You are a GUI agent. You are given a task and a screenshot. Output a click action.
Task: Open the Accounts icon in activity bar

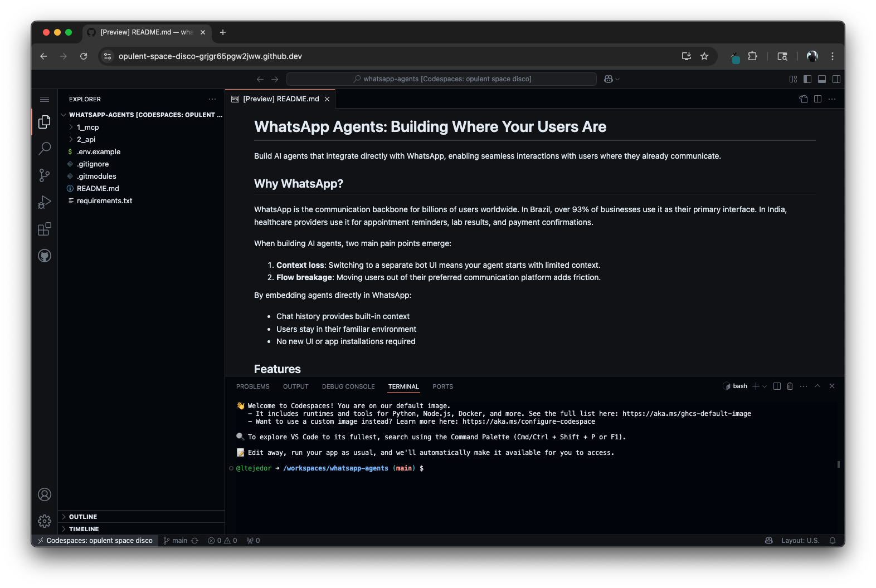(45, 494)
